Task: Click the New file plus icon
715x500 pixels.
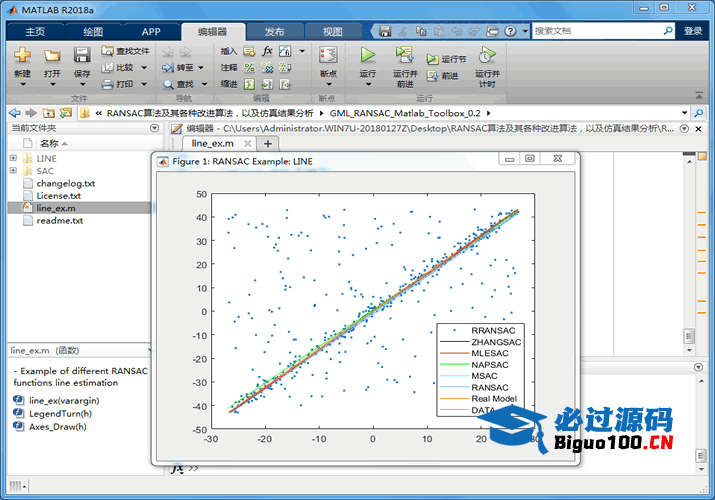Action: pos(22,55)
